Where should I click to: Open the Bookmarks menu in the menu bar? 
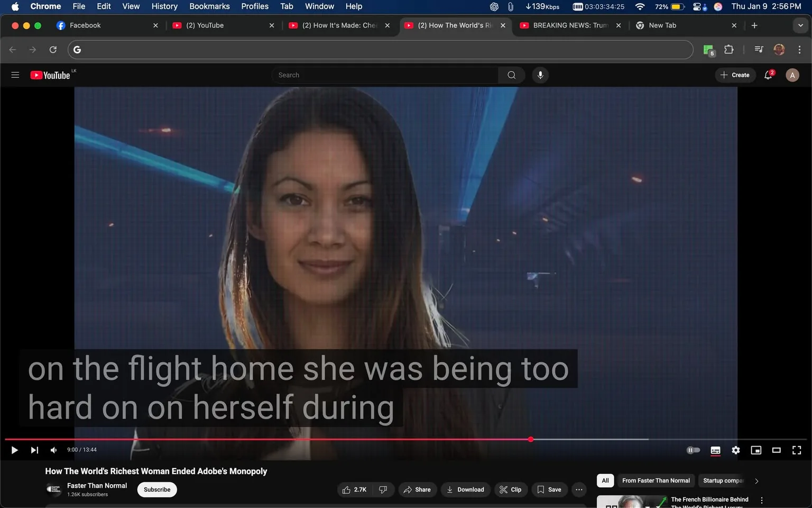(209, 6)
